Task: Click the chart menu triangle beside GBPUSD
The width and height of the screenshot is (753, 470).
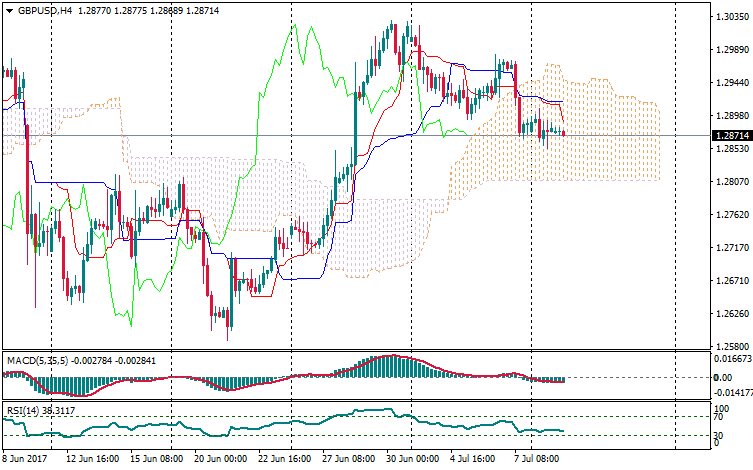Action: pos(8,10)
